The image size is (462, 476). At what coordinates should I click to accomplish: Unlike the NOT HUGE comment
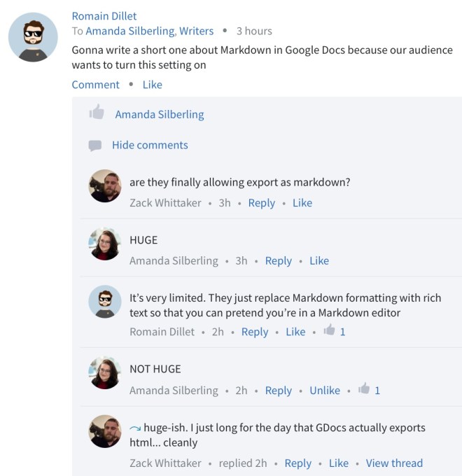[x=325, y=390]
